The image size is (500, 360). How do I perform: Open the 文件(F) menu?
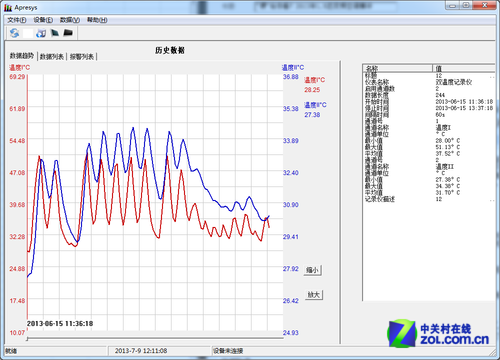pyautogui.click(x=17, y=20)
